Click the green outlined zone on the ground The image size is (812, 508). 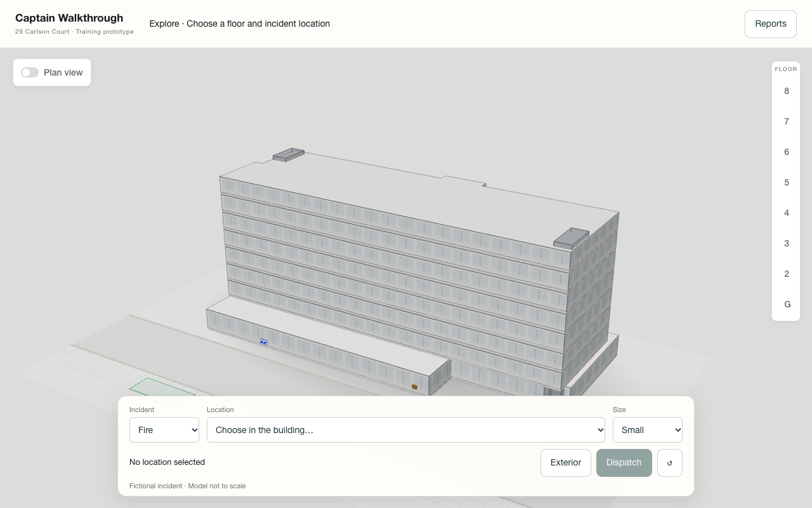click(162, 387)
